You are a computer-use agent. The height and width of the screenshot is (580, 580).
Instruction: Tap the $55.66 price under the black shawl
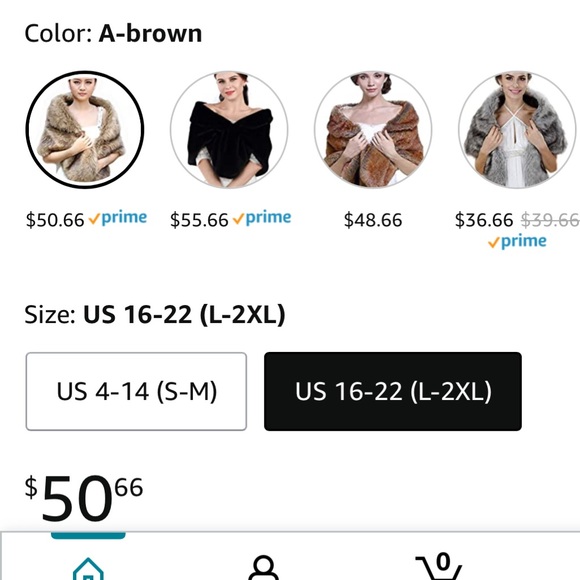point(199,220)
